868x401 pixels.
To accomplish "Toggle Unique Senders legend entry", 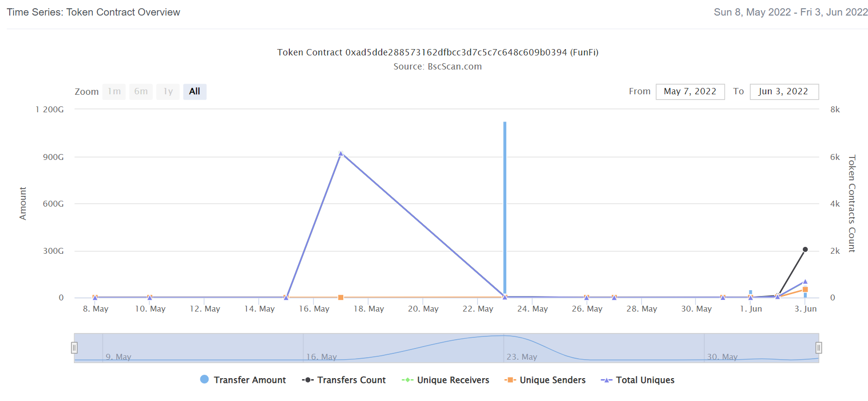I will 545,380.
